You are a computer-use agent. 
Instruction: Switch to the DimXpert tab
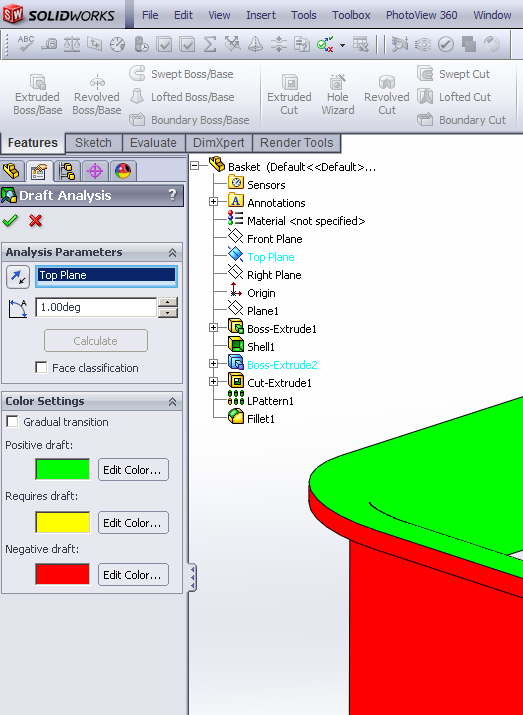coord(219,143)
